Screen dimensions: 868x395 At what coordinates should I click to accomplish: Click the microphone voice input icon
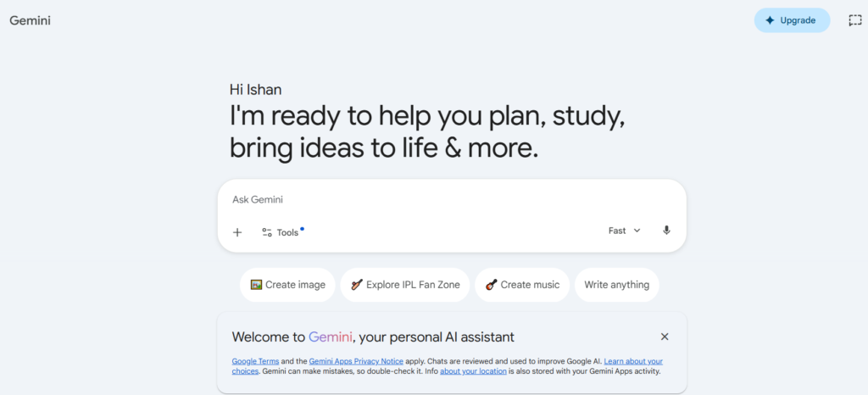click(666, 231)
